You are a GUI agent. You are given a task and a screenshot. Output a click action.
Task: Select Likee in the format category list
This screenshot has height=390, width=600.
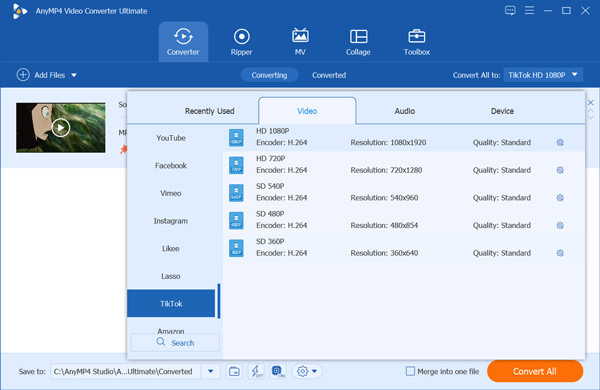tap(171, 248)
